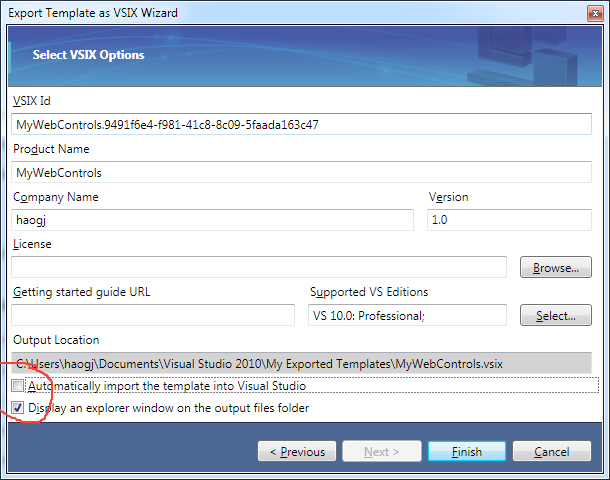Click the 'Select VSIX Options' heading

tap(88, 55)
